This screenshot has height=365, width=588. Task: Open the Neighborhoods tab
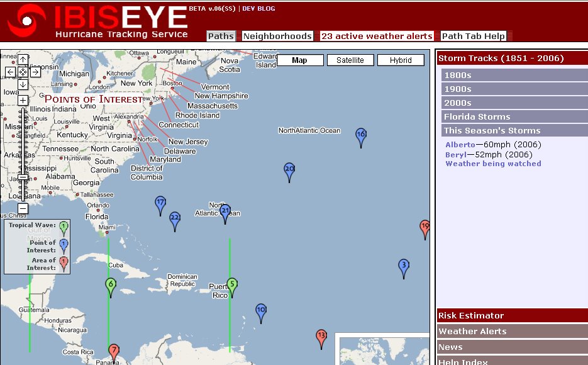coord(277,36)
